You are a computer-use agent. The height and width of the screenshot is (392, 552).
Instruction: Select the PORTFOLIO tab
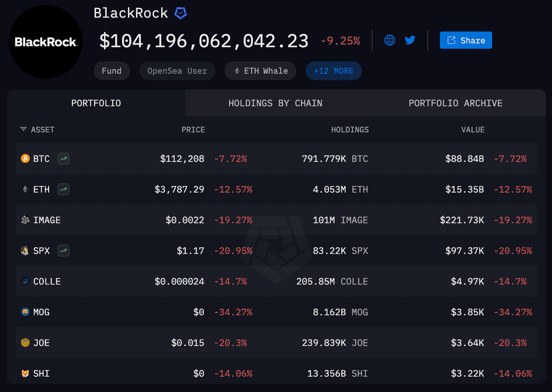(x=96, y=103)
